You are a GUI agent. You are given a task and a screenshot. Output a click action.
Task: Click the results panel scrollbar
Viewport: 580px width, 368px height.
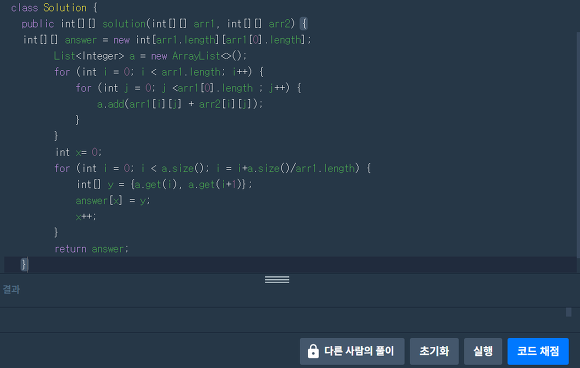tap(569, 312)
